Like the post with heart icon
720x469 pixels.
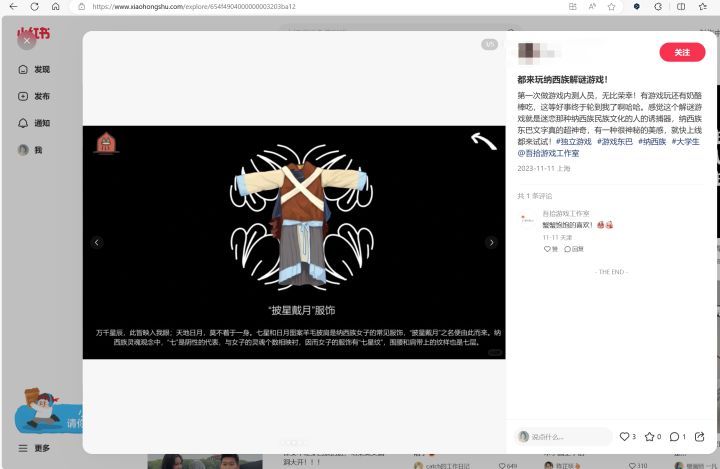click(624, 436)
